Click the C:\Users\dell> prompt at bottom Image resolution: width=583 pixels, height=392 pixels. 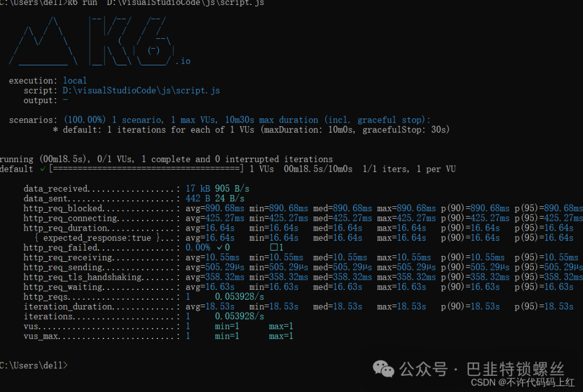pos(34,366)
